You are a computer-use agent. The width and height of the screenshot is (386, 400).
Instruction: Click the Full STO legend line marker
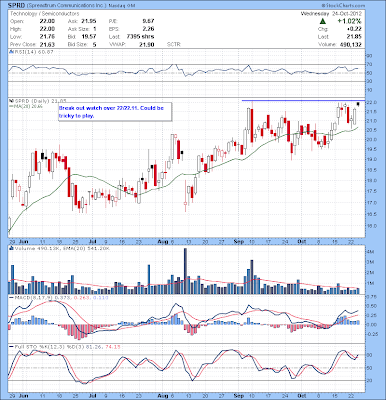click(x=11, y=347)
